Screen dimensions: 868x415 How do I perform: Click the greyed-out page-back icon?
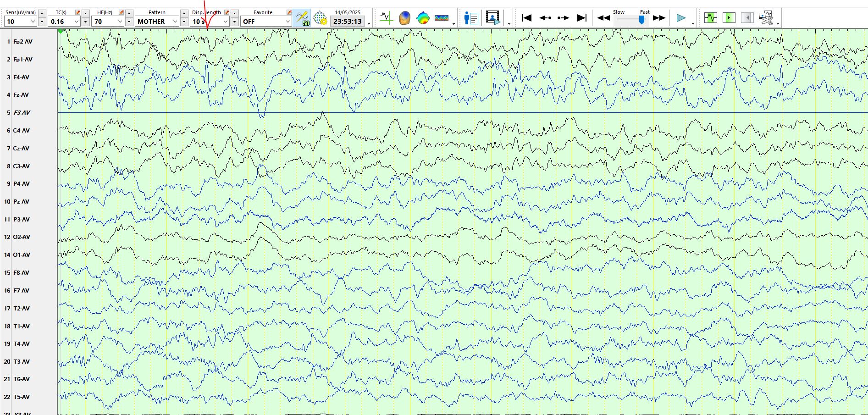[747, 18]
